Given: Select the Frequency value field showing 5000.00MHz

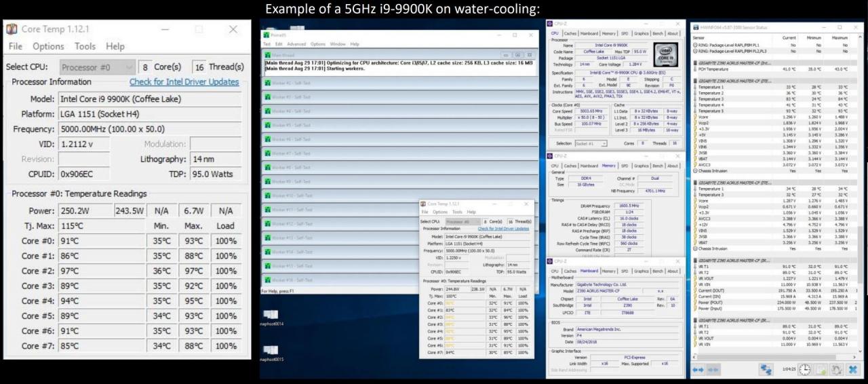Looking at the screenshot, I should tap(149, 129).
